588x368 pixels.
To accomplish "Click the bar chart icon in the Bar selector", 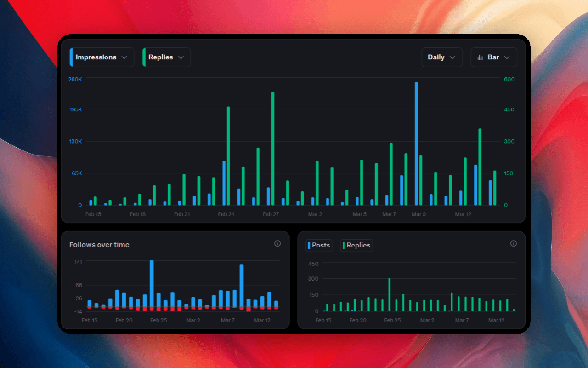I will [481, 57].
